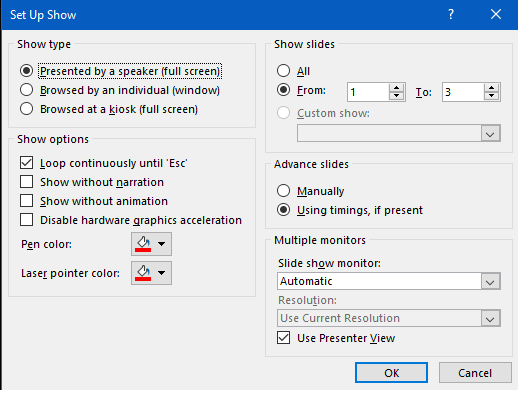Select the Manually advance slides option
522x393 pixels.
283,191
